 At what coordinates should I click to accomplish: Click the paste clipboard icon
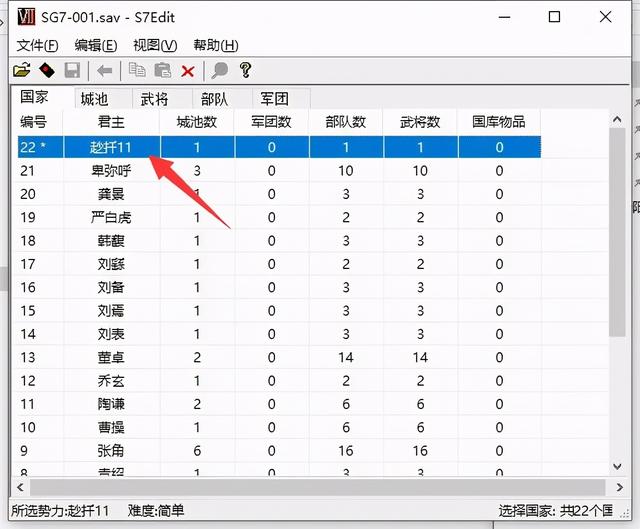pyautogui.click(x=161, y=71)
